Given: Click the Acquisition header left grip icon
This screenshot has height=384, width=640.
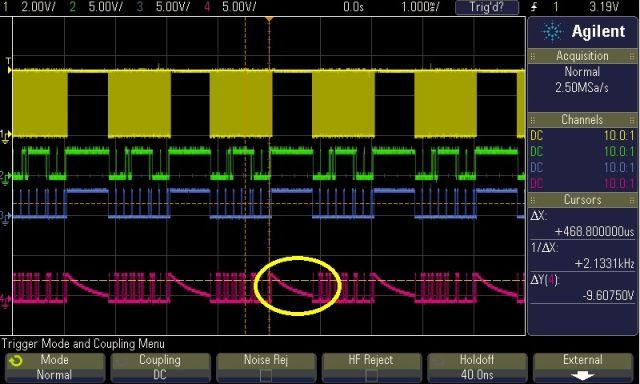Looking at the screenshot, I should 532,56.
